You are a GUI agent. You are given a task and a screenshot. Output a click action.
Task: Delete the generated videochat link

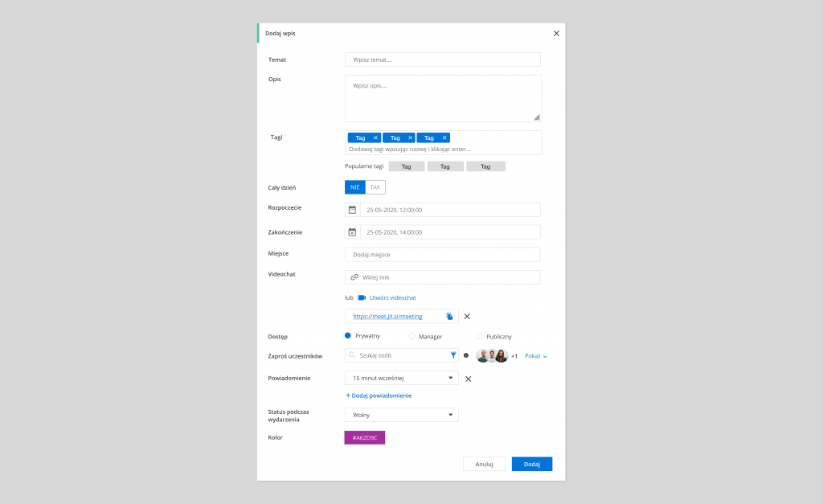[467, 317]
